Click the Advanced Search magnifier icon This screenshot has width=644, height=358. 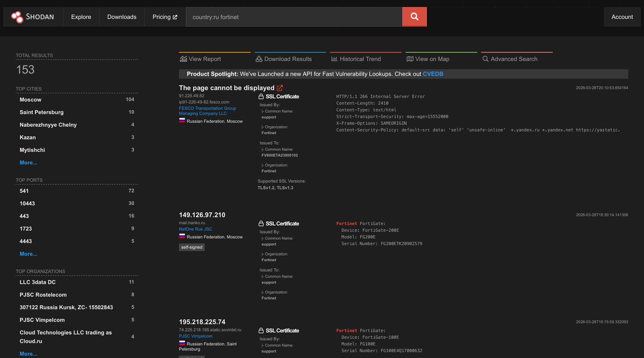[x=485, y=59]
